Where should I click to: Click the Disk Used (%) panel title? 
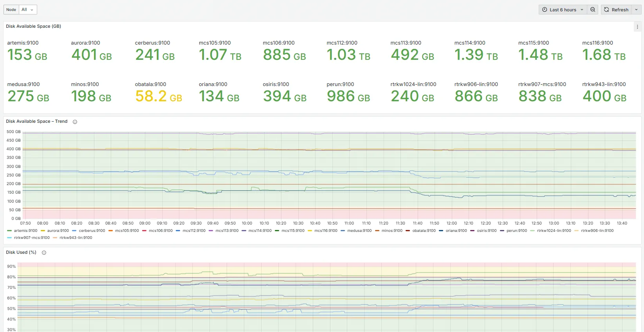pyautogui.click(x=21, y=252)
